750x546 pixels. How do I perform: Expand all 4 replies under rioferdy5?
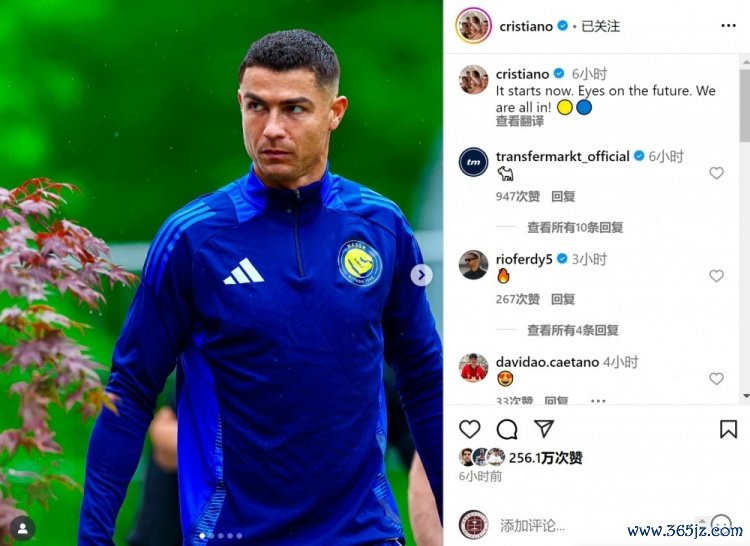coord(573,330)
